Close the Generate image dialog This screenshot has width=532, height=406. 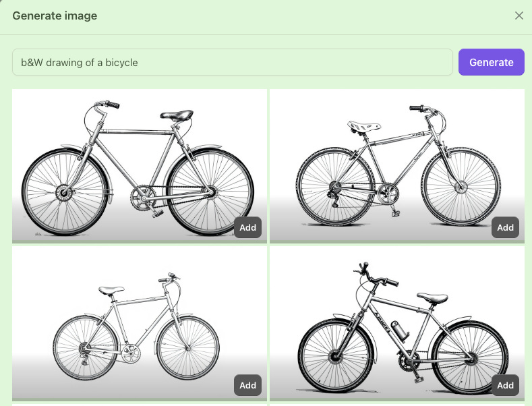click(519, 16)
